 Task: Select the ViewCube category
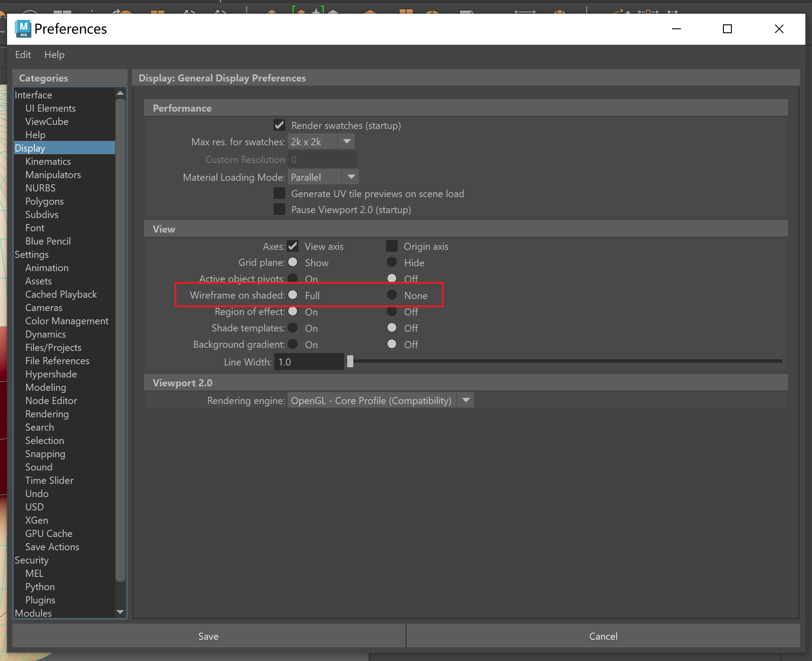click(x=47, y=121)
